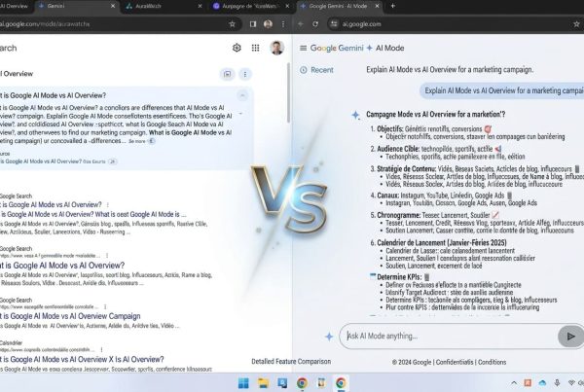
Task: Close the AuraWatch tab
Action: point(200,6)
